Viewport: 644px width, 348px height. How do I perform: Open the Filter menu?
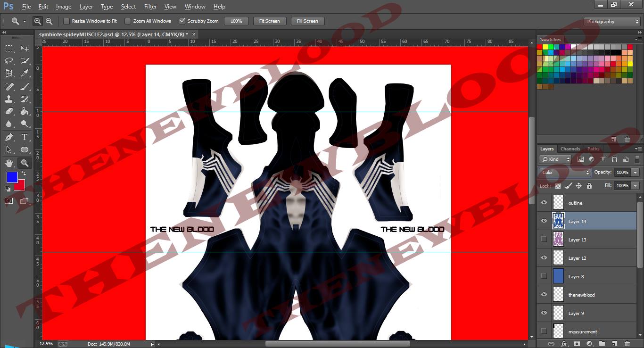150,7
